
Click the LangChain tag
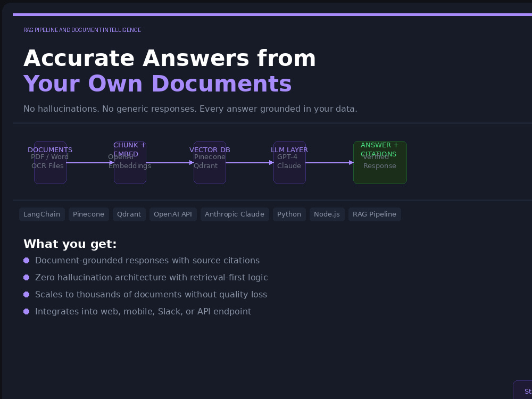41,214
